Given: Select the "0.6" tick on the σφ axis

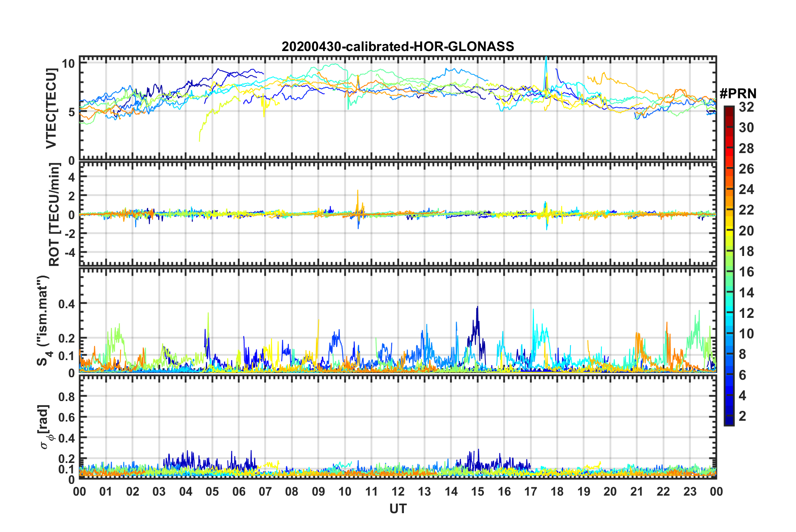Looking at the screenshot, I should [x=66, y=417].
